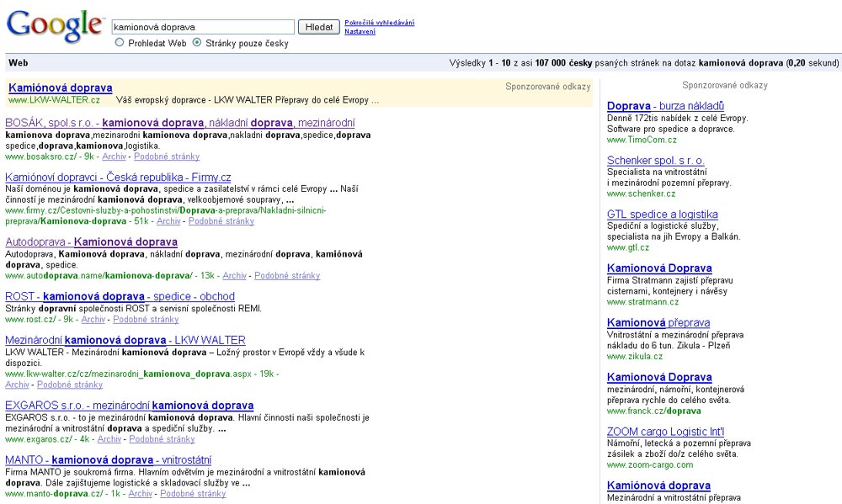Open the Nastavení link
This screenshot has height=504, width=842.
[360, 31]
